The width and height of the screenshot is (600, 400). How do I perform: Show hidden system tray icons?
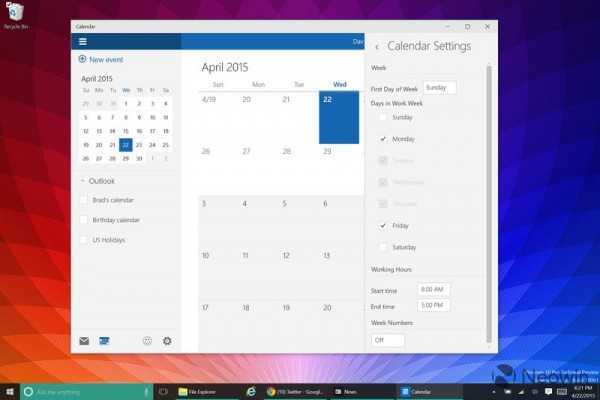tap(494, 392)
